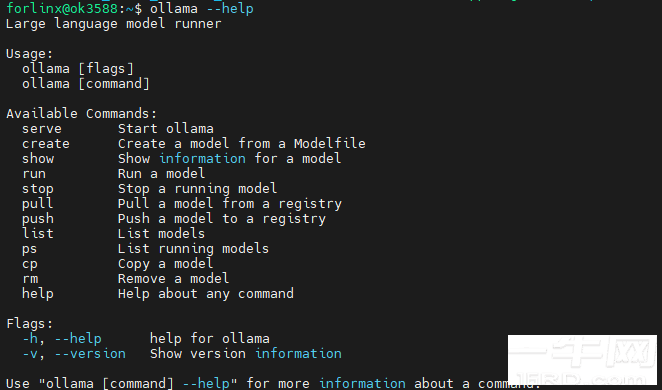Click the watermark logo at bottom right

[x=582, y=360]
